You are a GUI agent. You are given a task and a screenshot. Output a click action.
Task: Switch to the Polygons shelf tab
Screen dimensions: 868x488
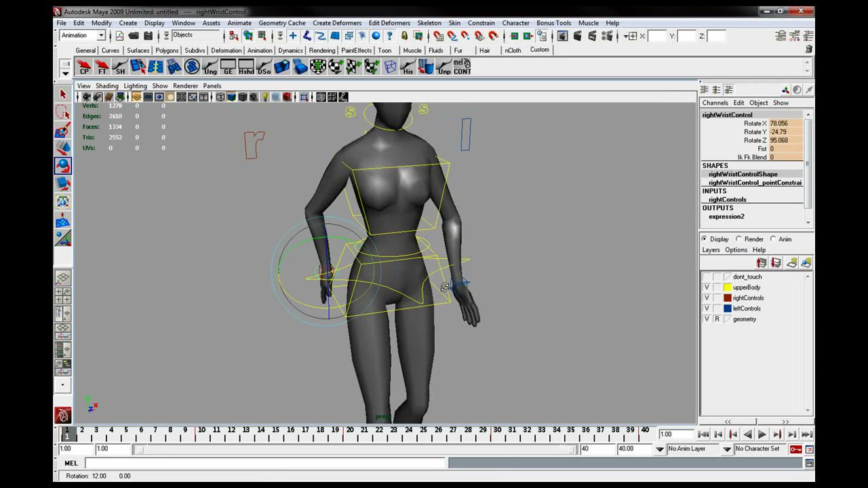pyautogui.click(x=167, y=50)
